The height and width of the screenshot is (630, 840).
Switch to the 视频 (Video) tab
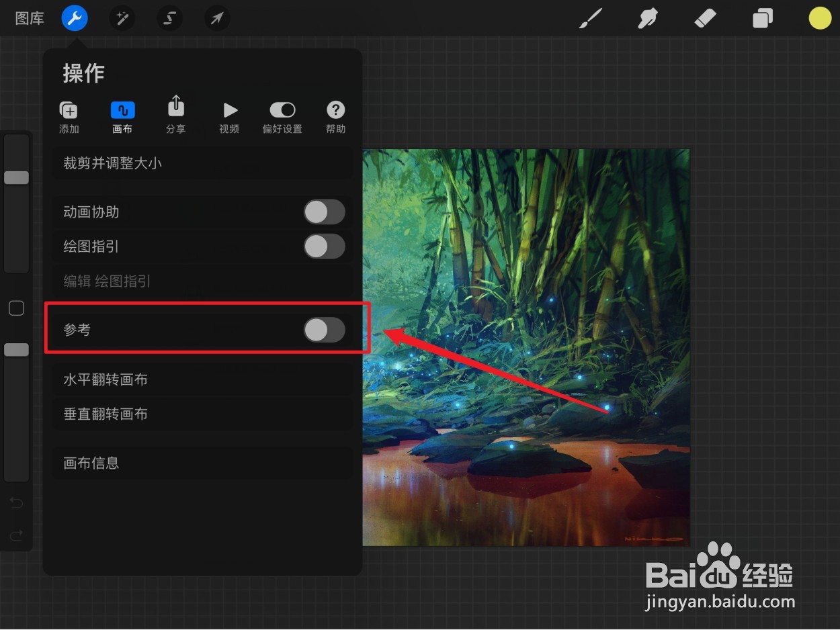point(229,118)
